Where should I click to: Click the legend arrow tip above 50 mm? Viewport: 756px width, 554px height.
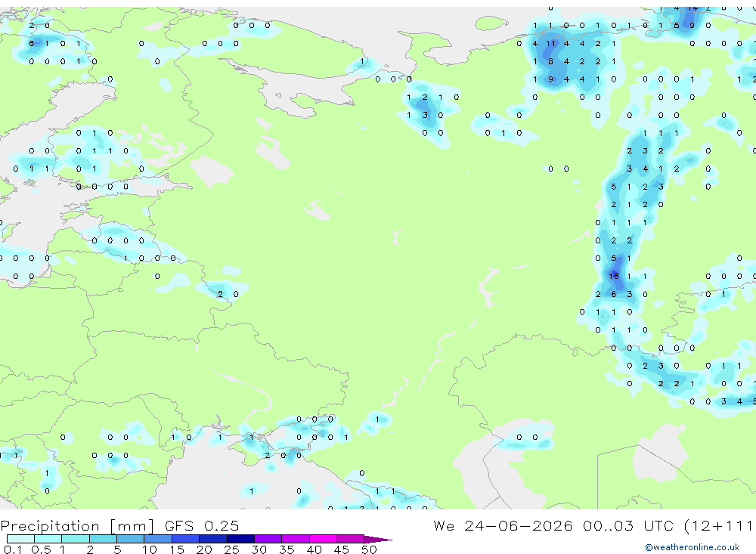pyautogui.click(x=379, y=540)
